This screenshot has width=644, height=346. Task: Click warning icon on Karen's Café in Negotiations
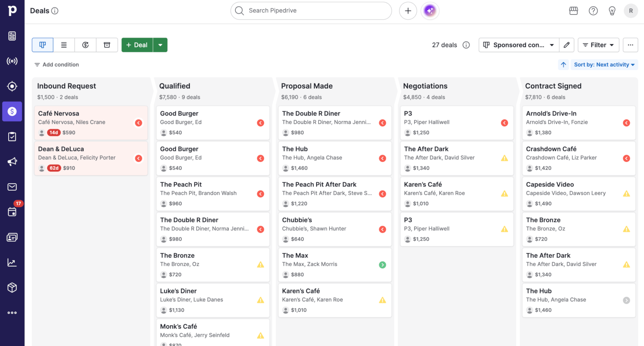504,193
